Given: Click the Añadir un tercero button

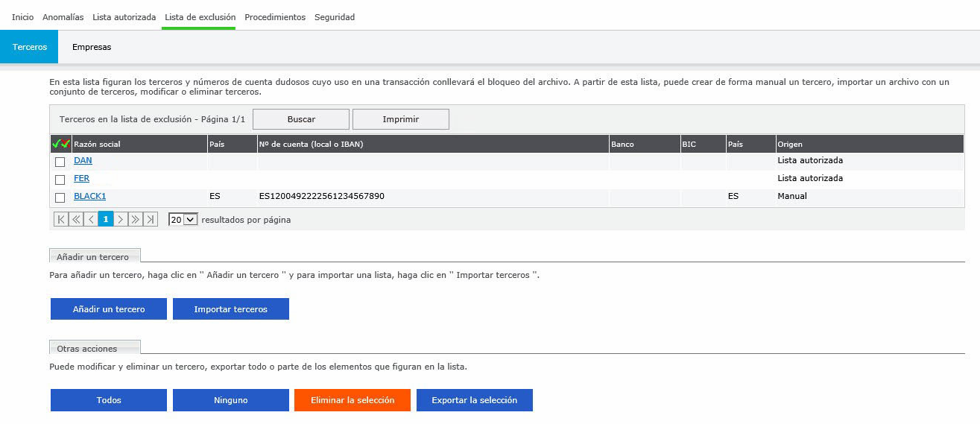Looking at the screenshot, I should tap(109, 309).
